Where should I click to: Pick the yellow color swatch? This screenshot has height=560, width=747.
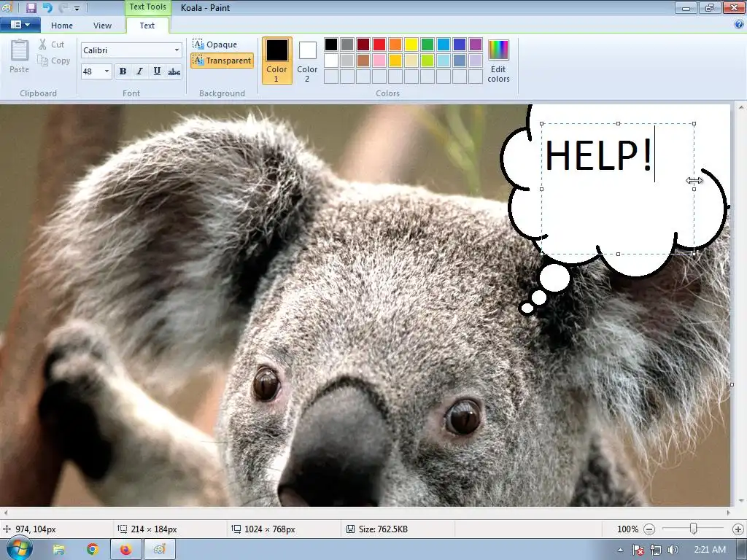(x=411, y=44)
